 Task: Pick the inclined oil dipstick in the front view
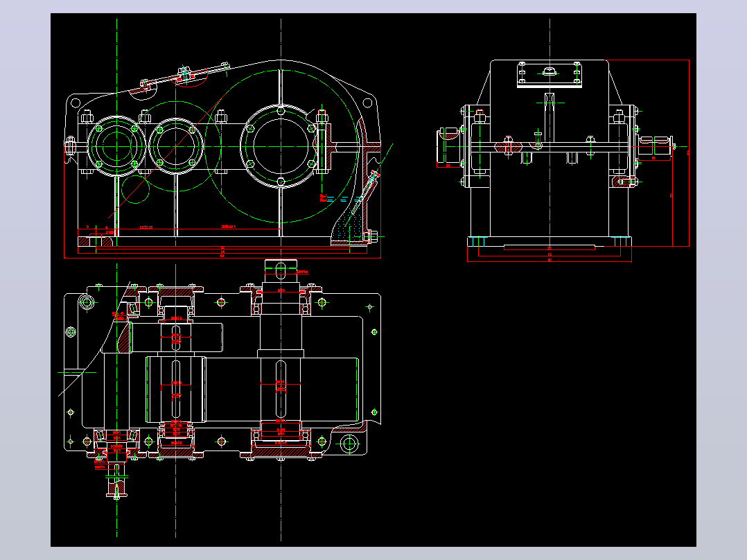click(x=366, y=193)
